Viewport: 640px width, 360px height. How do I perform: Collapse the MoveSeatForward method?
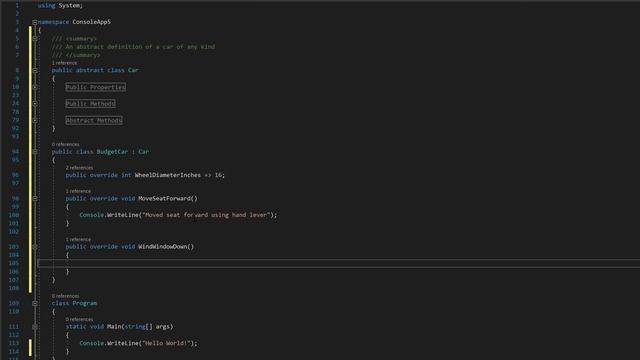click(35, 198)
